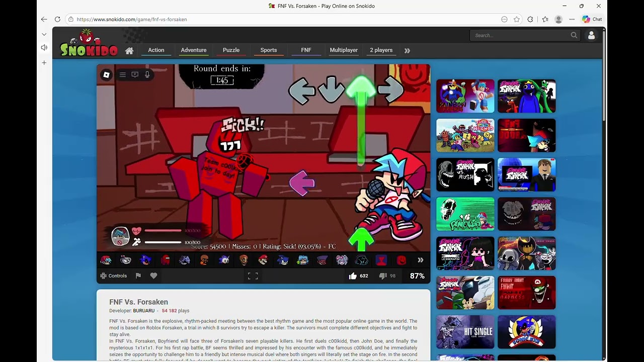
Task: Open the Mario's Madness game thumbnail
Action: (x=527, y=293)
